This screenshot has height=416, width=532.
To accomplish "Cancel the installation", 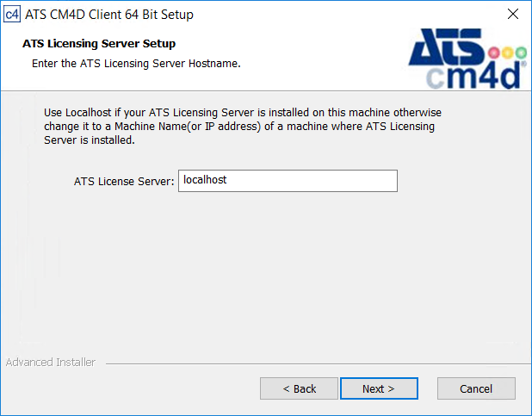I will tap(476, 388).
